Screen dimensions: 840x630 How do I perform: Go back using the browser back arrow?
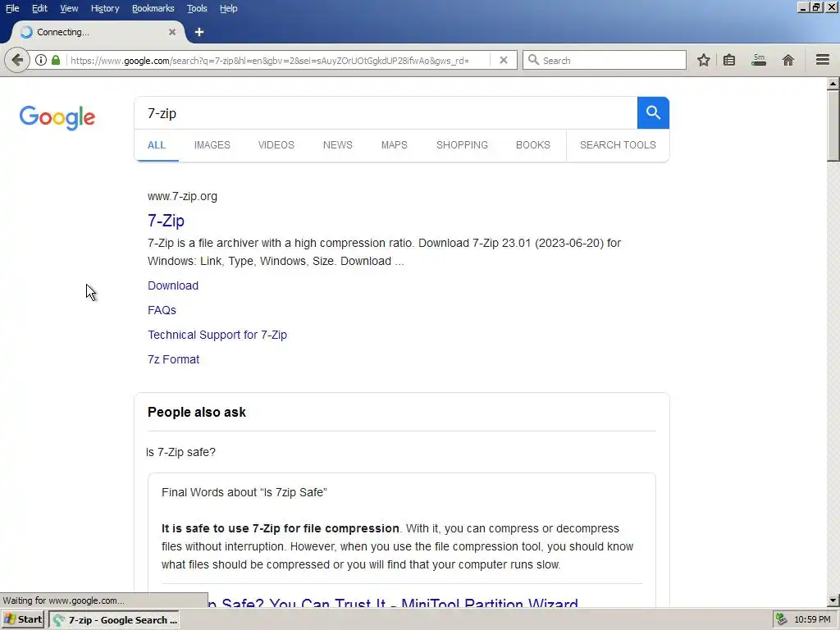tap(16, 60)
